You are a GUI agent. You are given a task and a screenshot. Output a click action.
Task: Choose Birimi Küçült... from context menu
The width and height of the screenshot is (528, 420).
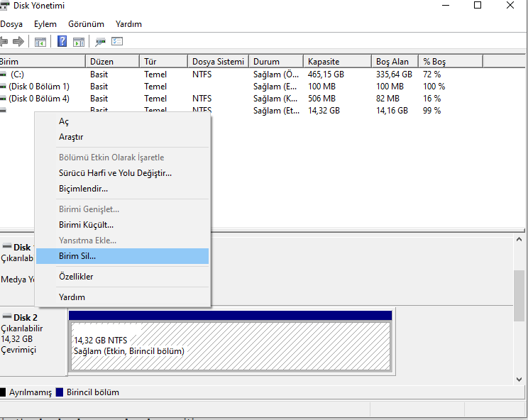click(x=86, y=225)
